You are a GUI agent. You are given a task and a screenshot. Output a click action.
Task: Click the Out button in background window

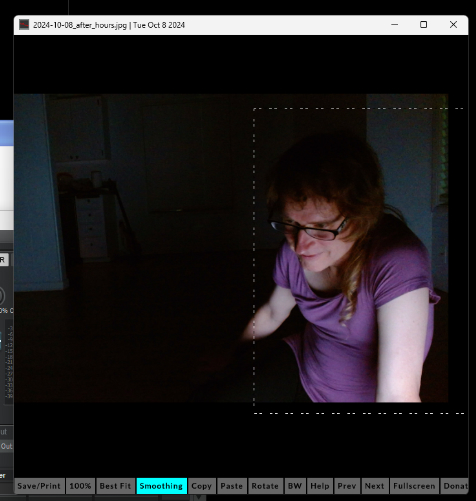point(6,446)
